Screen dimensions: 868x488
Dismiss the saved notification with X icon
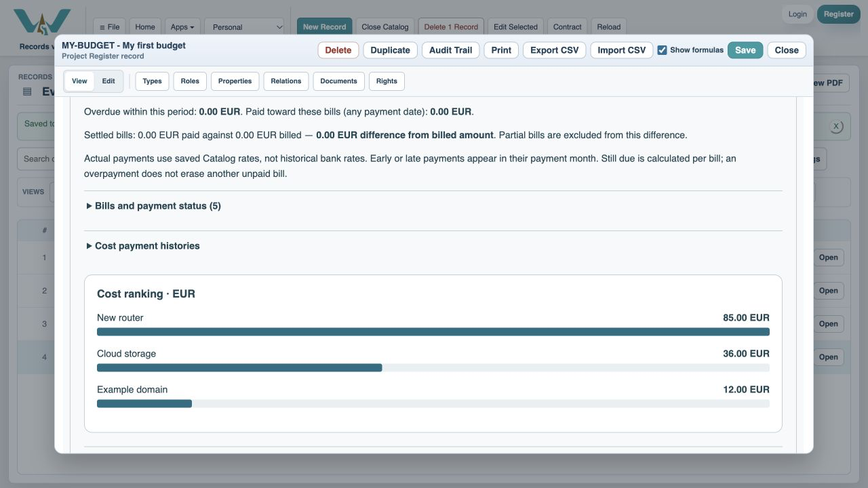click(836, 126)
